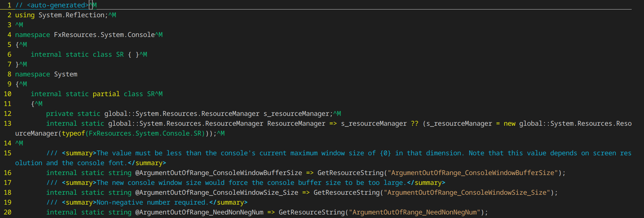The height and width of the screenshot is (218, 644).
Task: Click line number 1 in the gutter
Action: [x=10, y=5]
